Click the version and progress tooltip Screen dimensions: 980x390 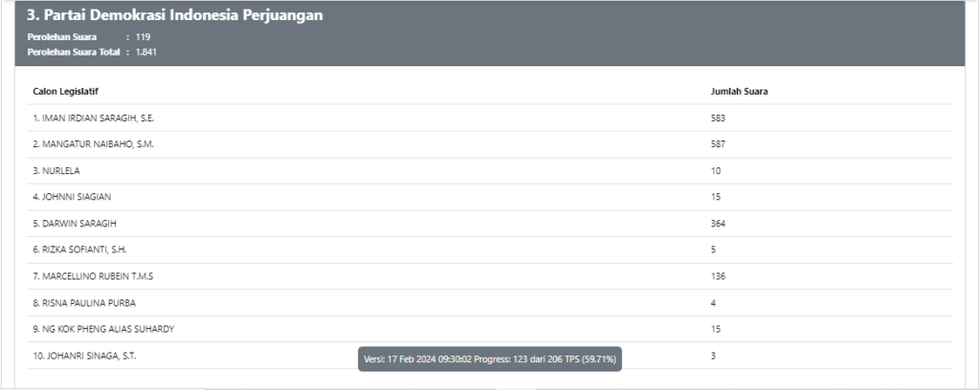(x=490, y=359)
